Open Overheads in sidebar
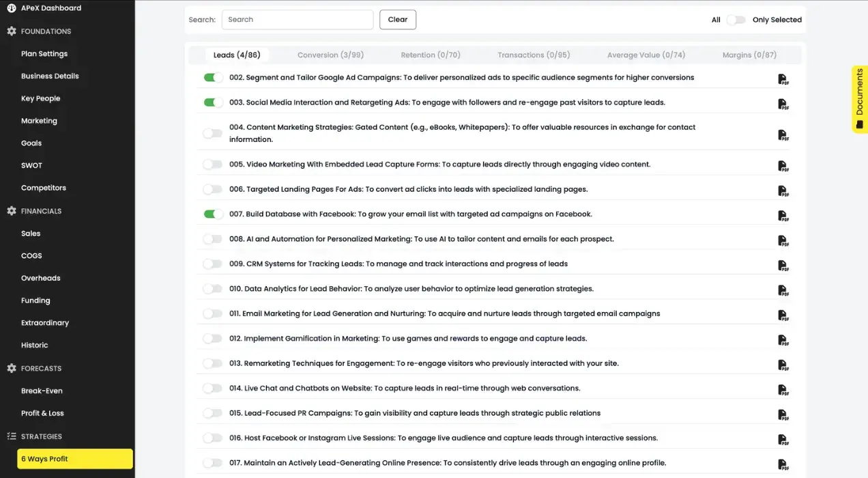The height and width of the screenshot is (478, 868). pos(40,279)
